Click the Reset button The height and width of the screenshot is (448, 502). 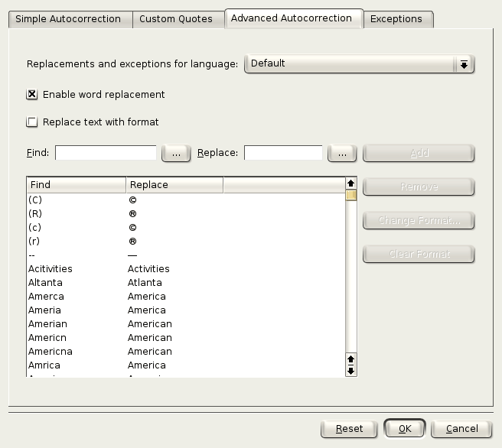(349, 429)
